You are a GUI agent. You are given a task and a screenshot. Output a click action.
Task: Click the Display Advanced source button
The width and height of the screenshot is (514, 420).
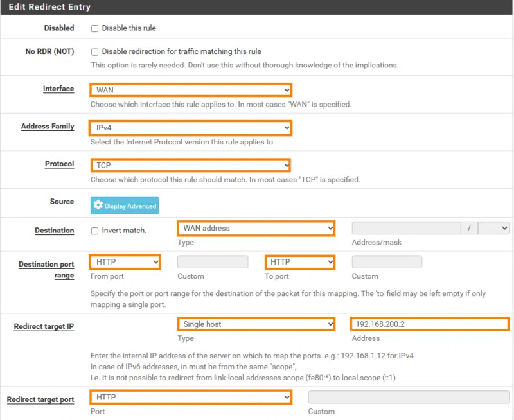coord(125,206)
